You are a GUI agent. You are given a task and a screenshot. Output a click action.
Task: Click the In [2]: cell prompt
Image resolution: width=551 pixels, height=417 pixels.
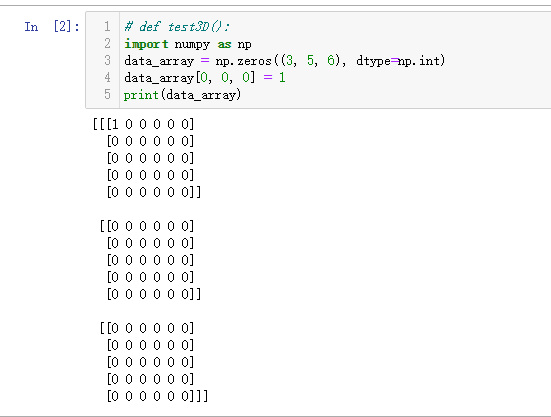(x=52, y=27)
